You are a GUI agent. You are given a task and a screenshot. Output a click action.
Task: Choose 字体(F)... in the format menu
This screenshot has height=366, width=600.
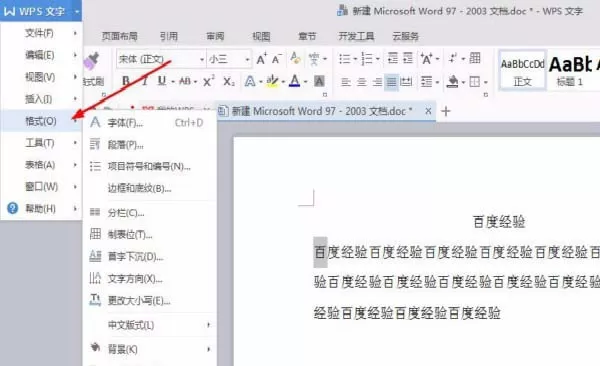point(150,123)
